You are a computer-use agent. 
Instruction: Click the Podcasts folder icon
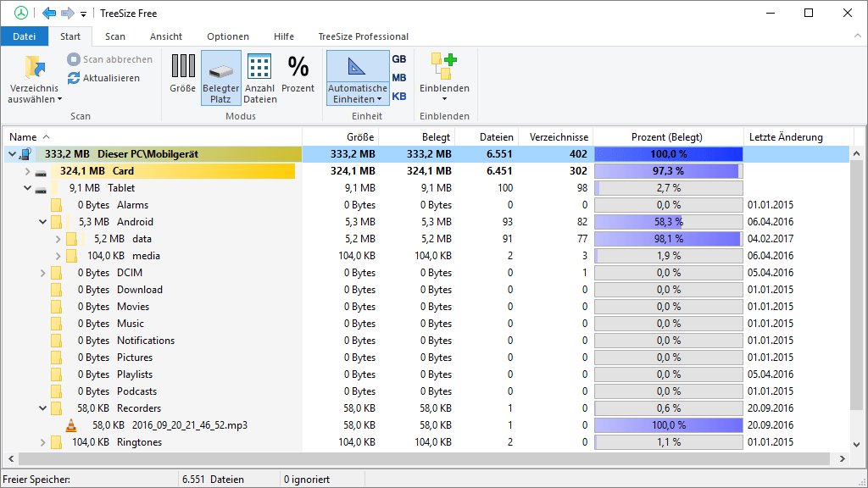coord(56,391)
